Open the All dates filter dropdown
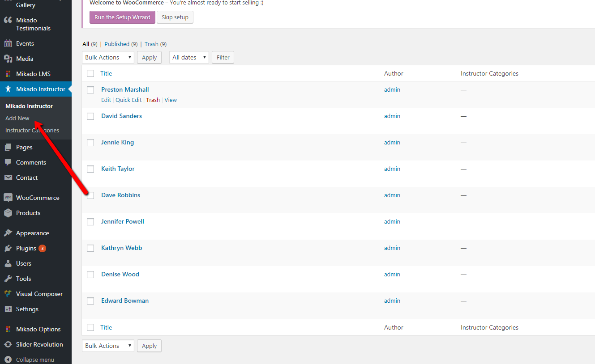 coord(189,57)
